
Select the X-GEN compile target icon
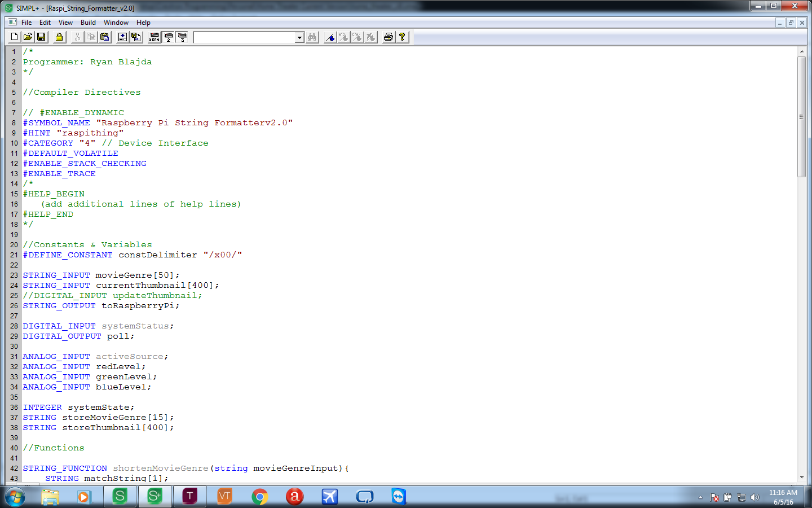point(155,37)
